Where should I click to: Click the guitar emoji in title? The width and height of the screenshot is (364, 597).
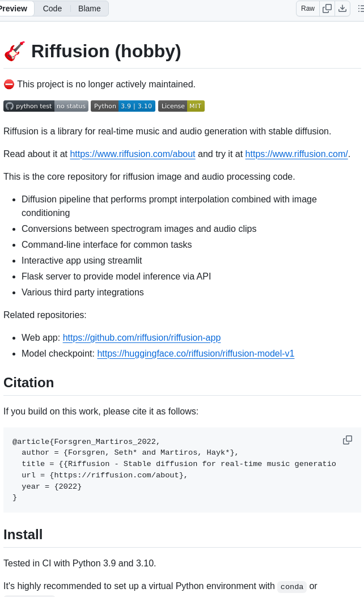pos(14,51)
